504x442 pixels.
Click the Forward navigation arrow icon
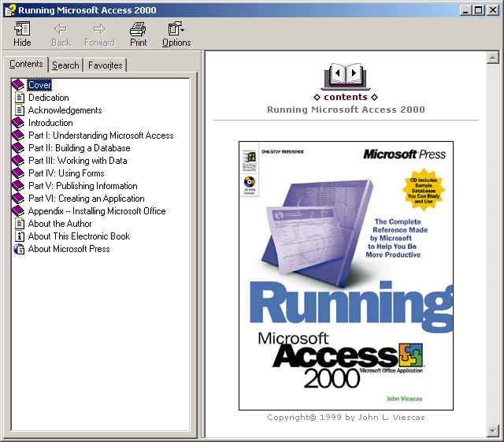pyautogui.click(x=99, y=29)
